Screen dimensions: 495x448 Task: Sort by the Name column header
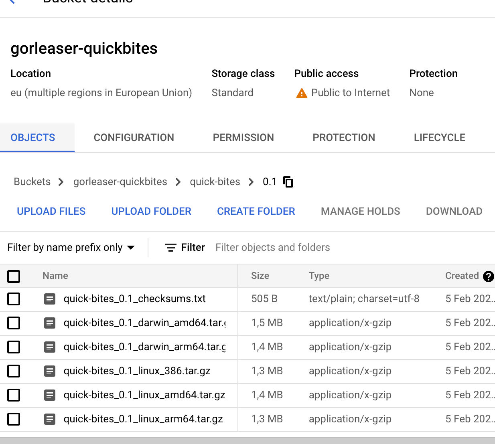click(x=55, y=276)
